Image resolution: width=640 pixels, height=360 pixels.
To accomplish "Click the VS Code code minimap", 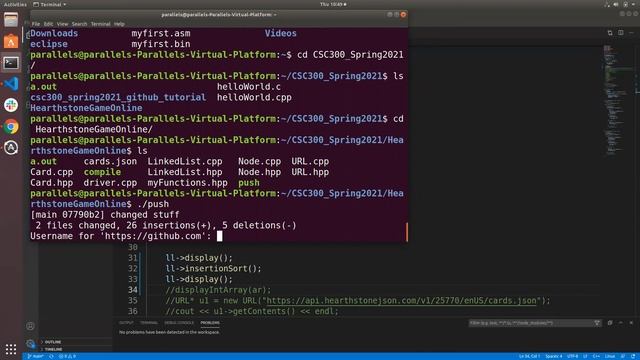I will (x=618, y=100).
